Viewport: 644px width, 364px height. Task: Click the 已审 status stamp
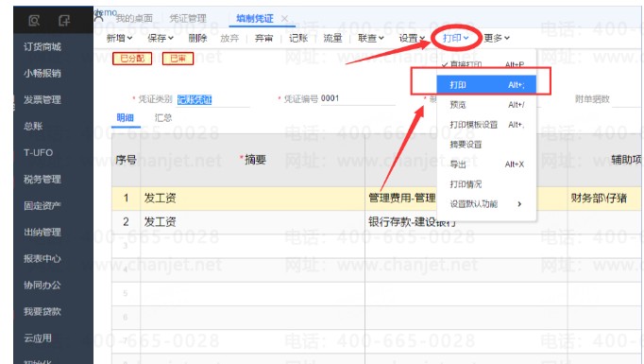(178, 59)
